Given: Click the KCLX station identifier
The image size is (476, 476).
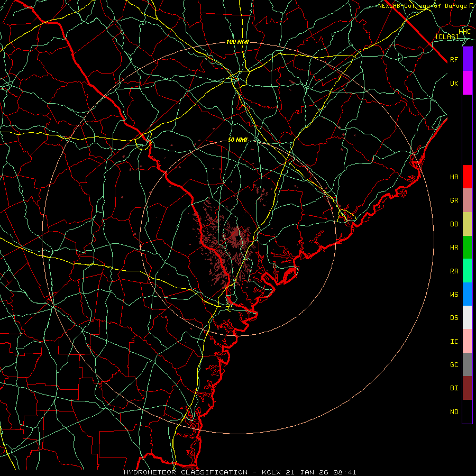Looking at the screenshot, I should [271, 472].
